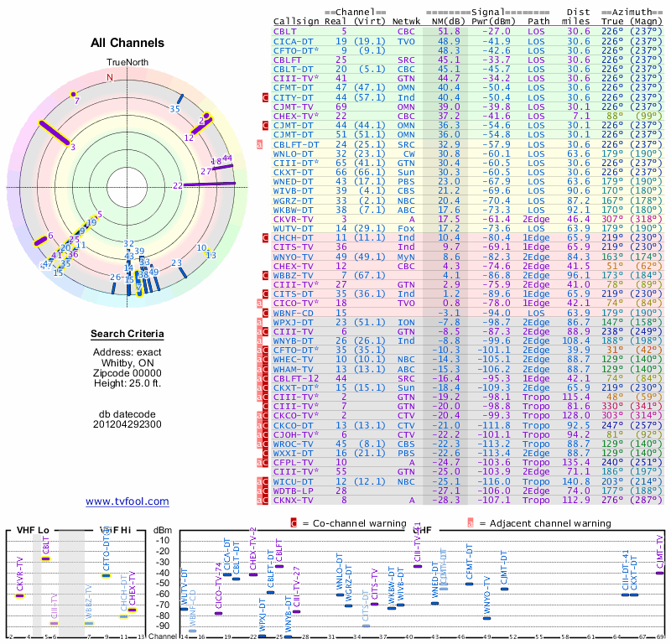Click co-channel warning icon on CHCH-DT row
The image size is (671, 644).
(x=265, y=238)
